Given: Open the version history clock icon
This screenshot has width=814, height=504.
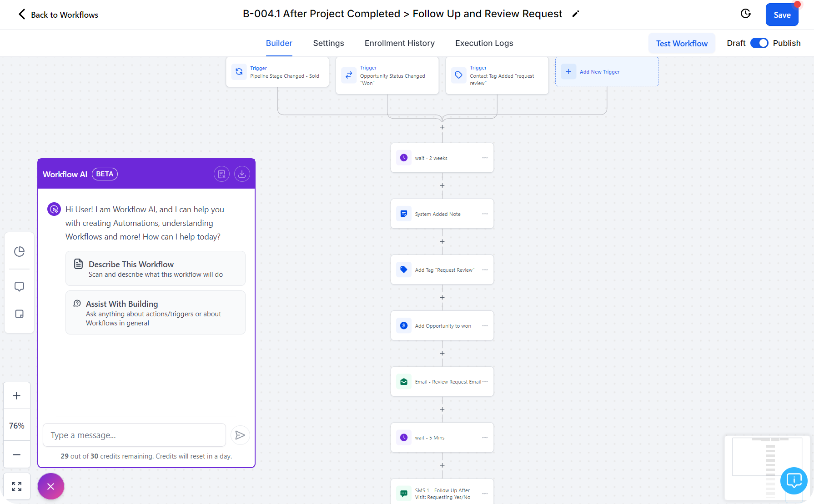Looking at the screenshot, I should pyautogui.click(x=746, y=14).
